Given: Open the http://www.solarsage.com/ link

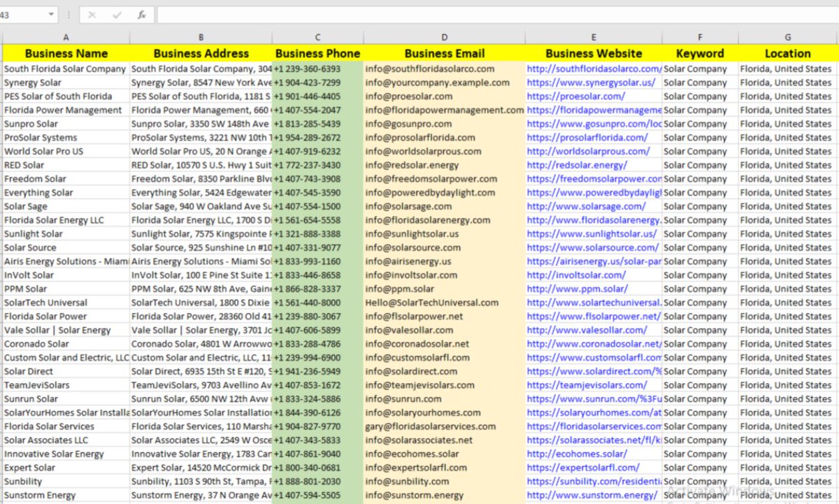Looking at the screenshot, I should (x=586, y=206).
